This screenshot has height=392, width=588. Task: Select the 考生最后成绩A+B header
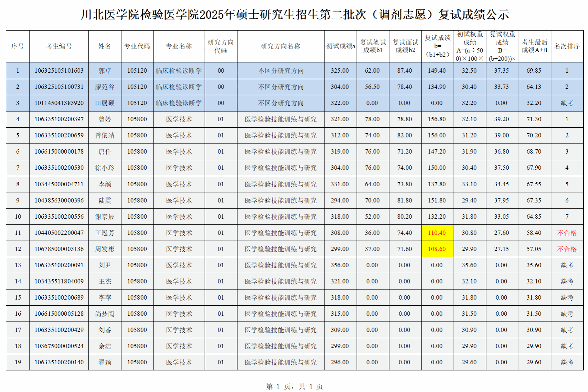534,46
